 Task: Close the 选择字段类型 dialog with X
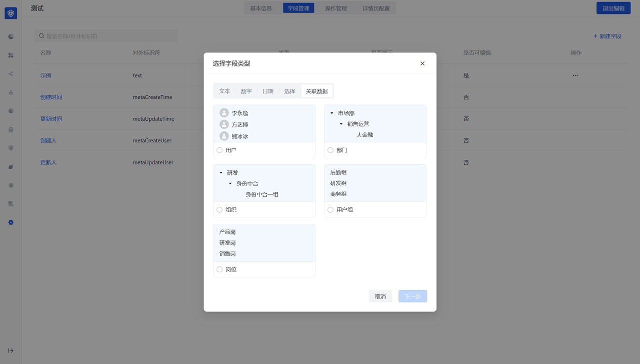click(x=422, y=63)
